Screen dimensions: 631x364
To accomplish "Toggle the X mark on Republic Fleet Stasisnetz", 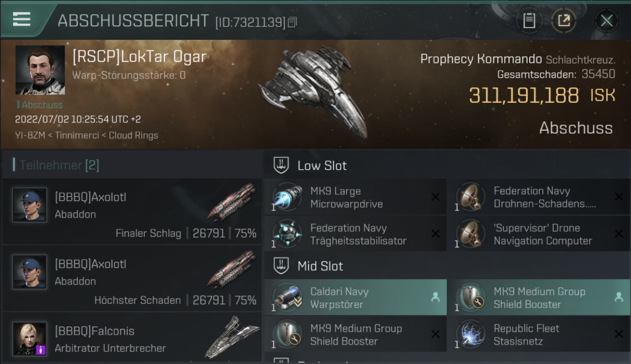I will pos(619,334).
